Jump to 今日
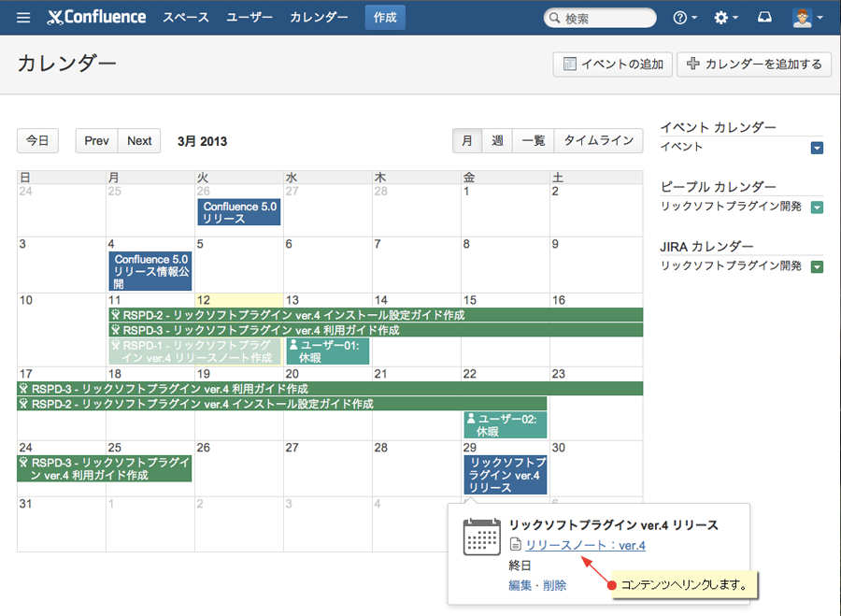 37,141
